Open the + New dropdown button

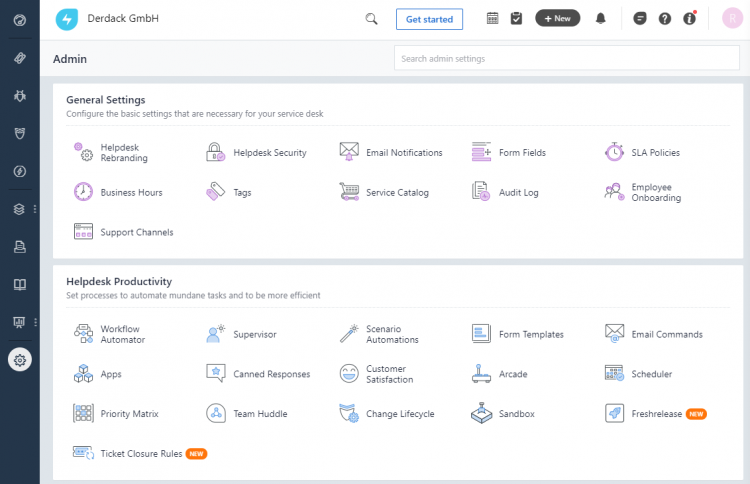tap(557, 19)
